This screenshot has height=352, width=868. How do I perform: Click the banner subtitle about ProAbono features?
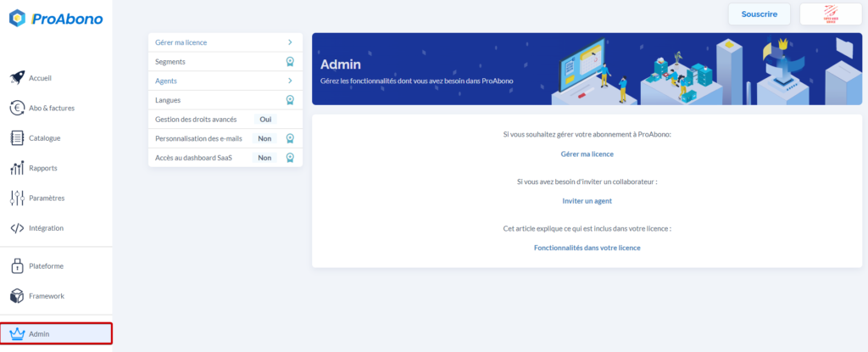(417, 81)
